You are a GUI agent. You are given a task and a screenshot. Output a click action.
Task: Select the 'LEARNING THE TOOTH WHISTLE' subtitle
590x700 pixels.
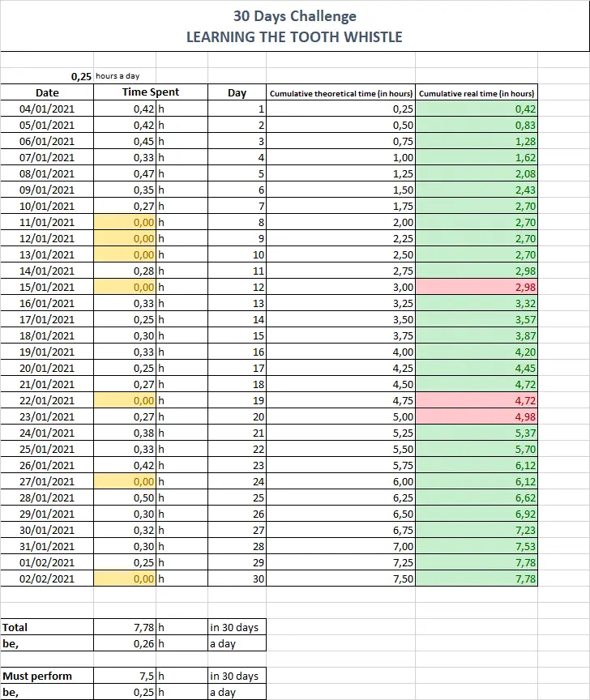[x=294, y=36]
